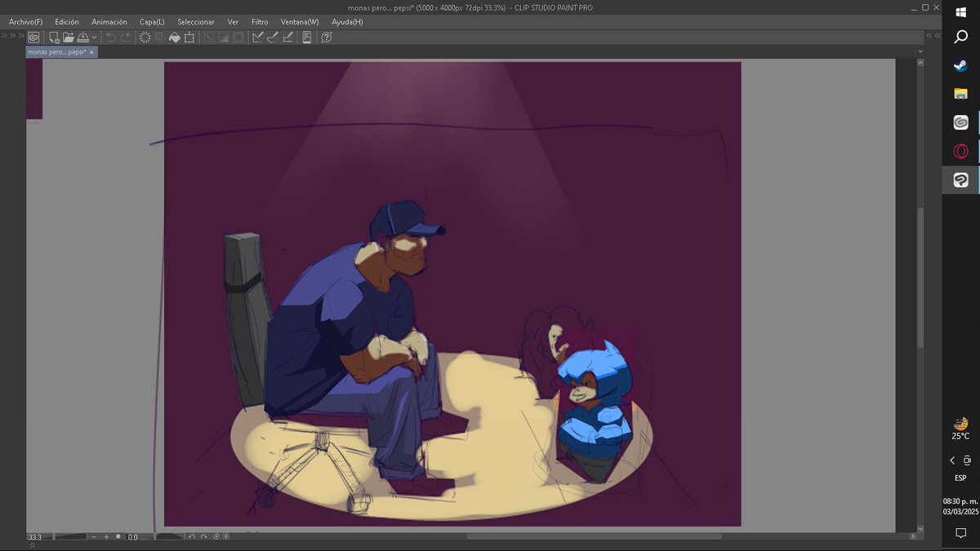Toggle Snap to ruler icon

pyautogui.click(x=257, y=38)
